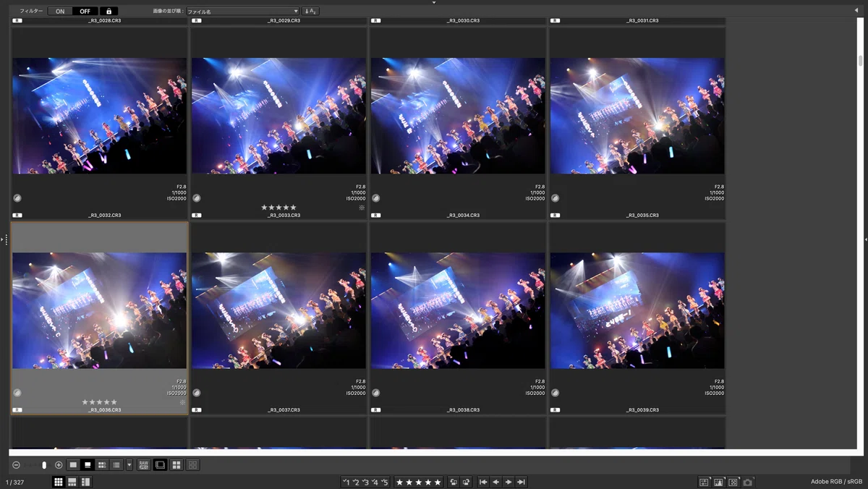Open the ファイル名 sort order dropdown
Viewport: 868px width, 489px height.
(x=242, y=12)
